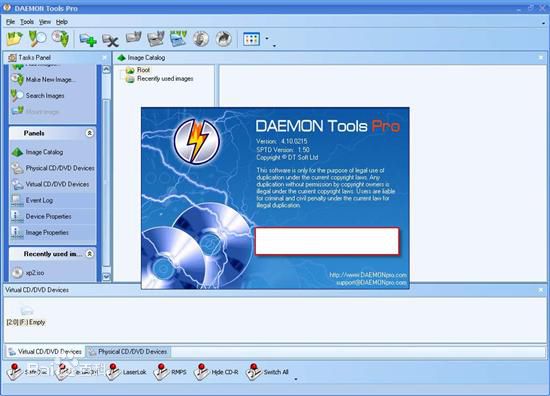This screenshot has height=396, width=550.
Task: Toggle RMPS emulation
Action: point(170,372)
